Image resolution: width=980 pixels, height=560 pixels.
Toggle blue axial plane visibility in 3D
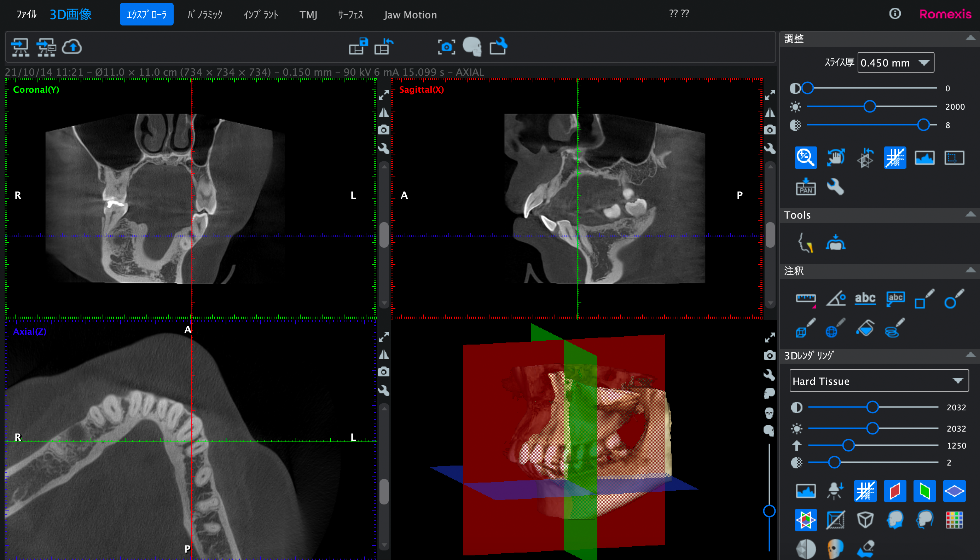pos(954,491)
